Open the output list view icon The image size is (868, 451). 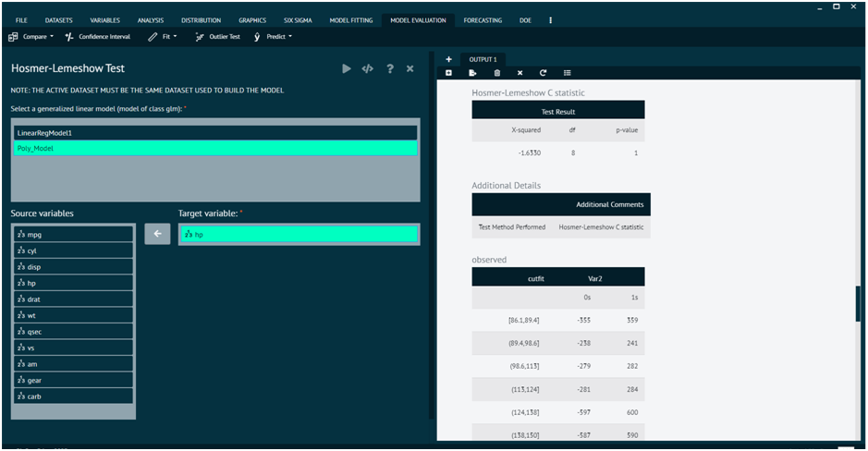tap(568, 73)
